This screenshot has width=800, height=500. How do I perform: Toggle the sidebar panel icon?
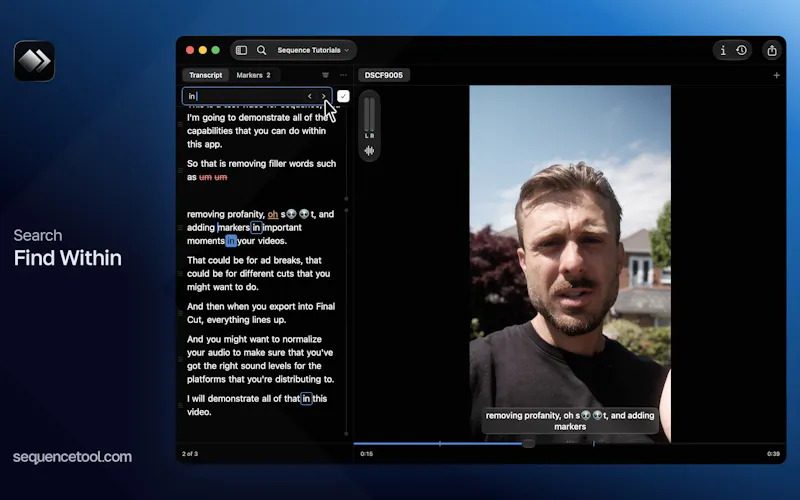click(x=241, y=50)
